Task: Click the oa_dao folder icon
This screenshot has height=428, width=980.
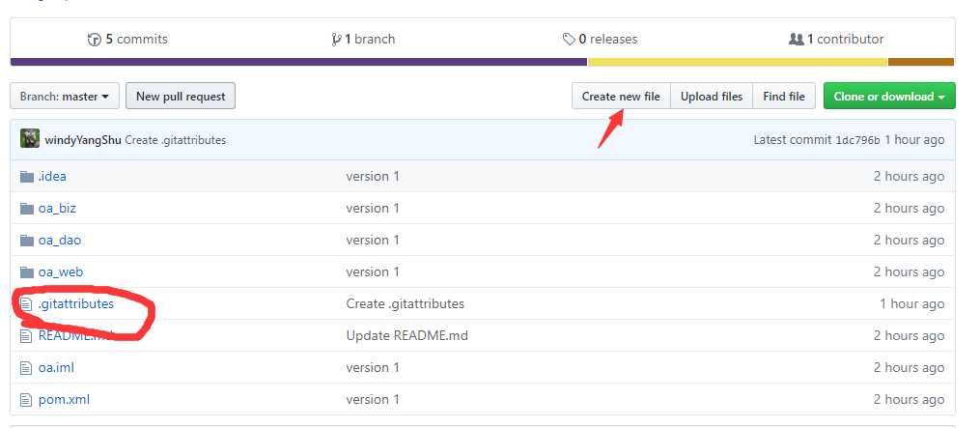Action: click(x=26, y=241)
